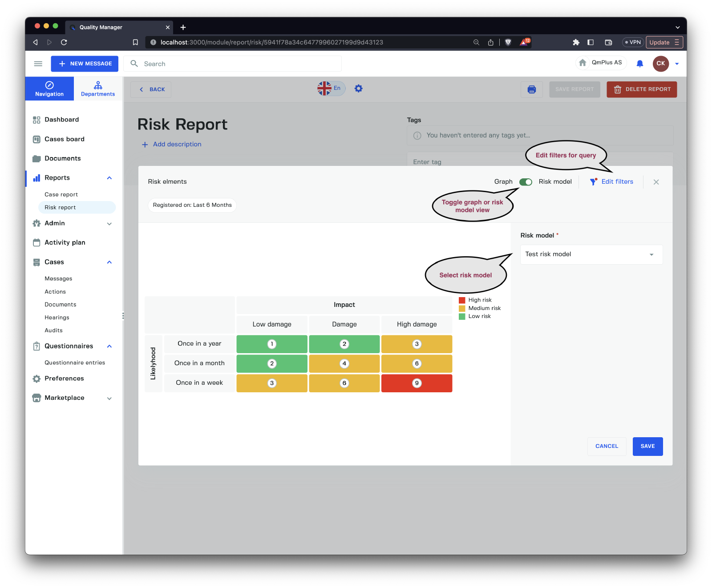The image size is (712, 588).
Task: Open Case report in sidebar
Action: 61,194
